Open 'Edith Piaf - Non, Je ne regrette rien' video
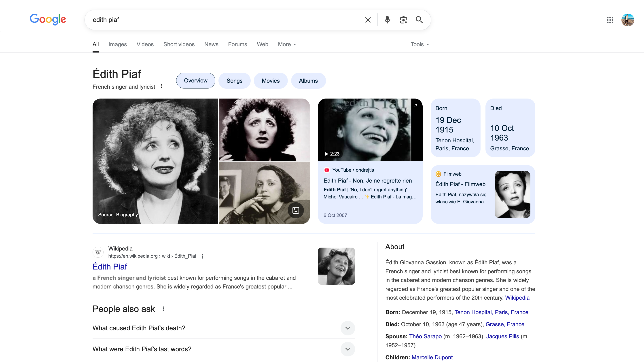 pos(367,181)
